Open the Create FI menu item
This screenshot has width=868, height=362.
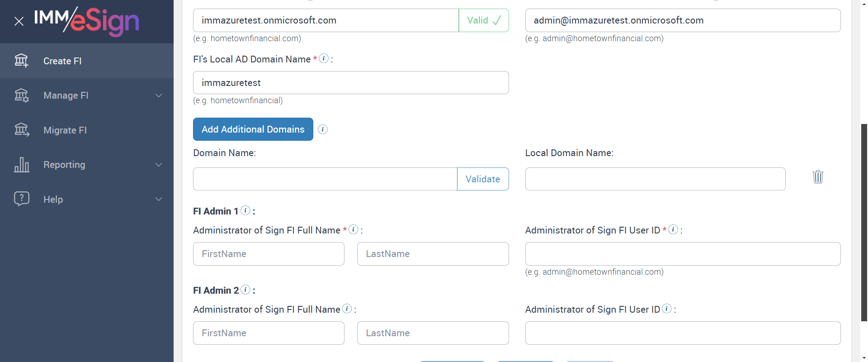point(62,61)
